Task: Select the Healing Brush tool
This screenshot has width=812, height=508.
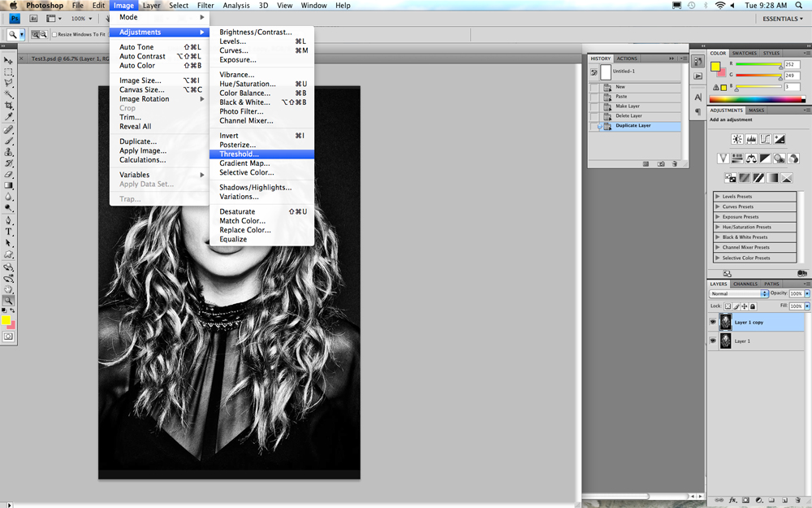Action: (x=8, y=129)
